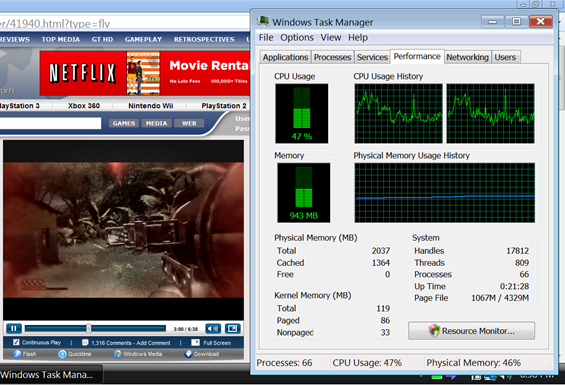Viewport: 565px width, 385px height.
Task: Click the status bar CPU Usage: 47%
Action: pos(367,363)
